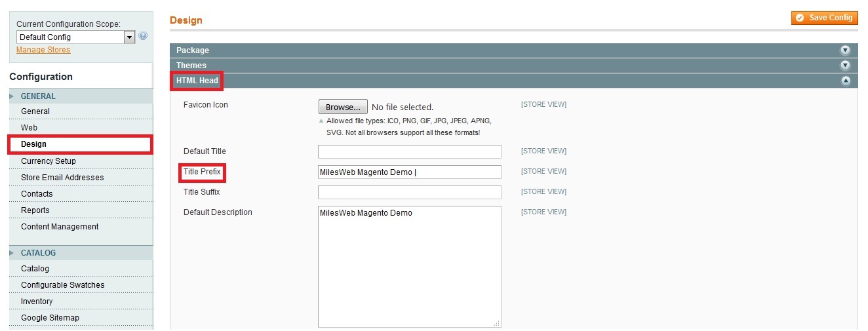
Task: Click the Default Description label
Action: 218,212
